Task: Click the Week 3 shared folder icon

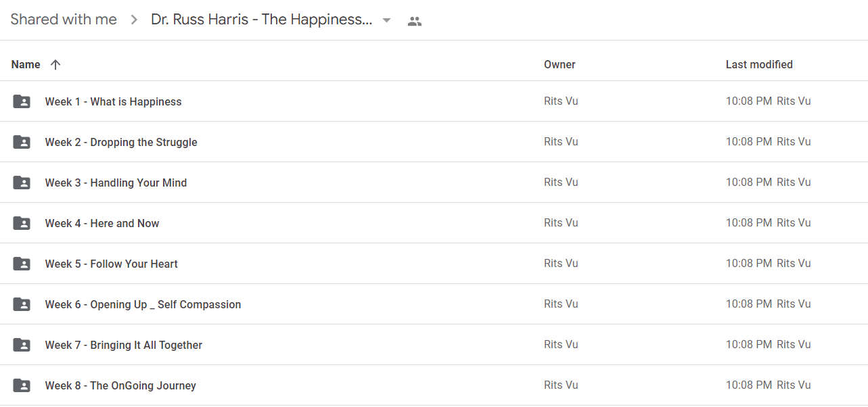Action: (x=22, y=183)
